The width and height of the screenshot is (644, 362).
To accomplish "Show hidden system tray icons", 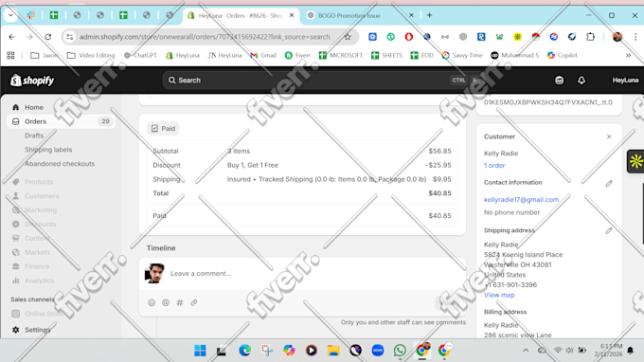I will click(526, 351).
